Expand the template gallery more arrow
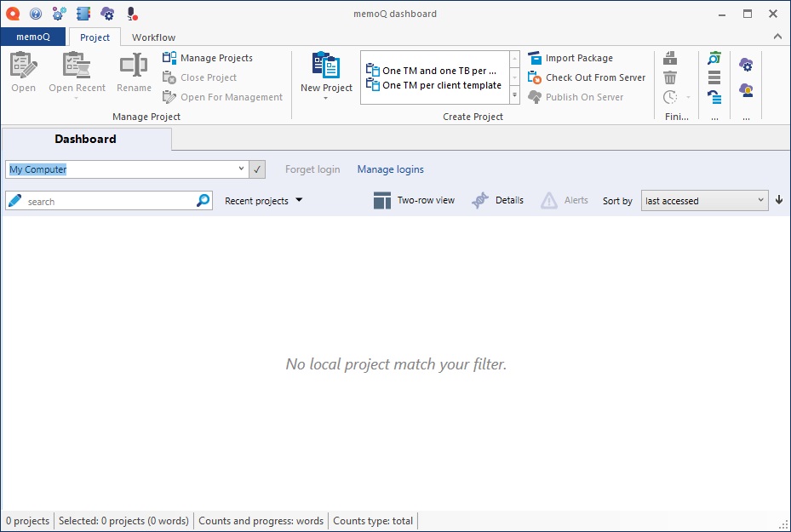This screenshot has height=532, width=791. pyautogui.click(x=514, y=94)
